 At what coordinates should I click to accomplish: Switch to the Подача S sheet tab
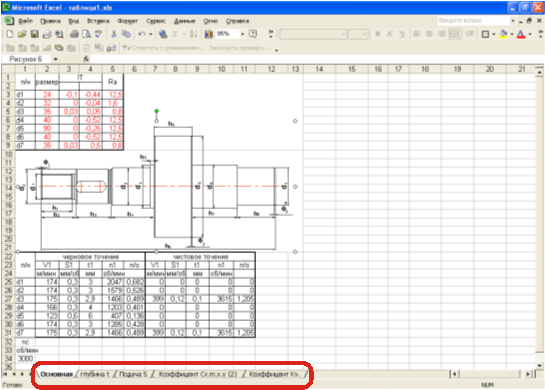pos(133,374)
